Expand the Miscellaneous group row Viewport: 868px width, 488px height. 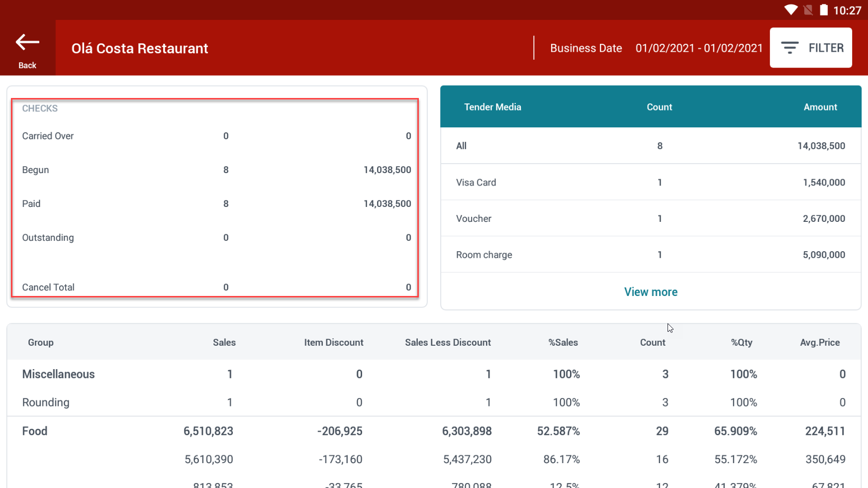click(x=58, y=374)
